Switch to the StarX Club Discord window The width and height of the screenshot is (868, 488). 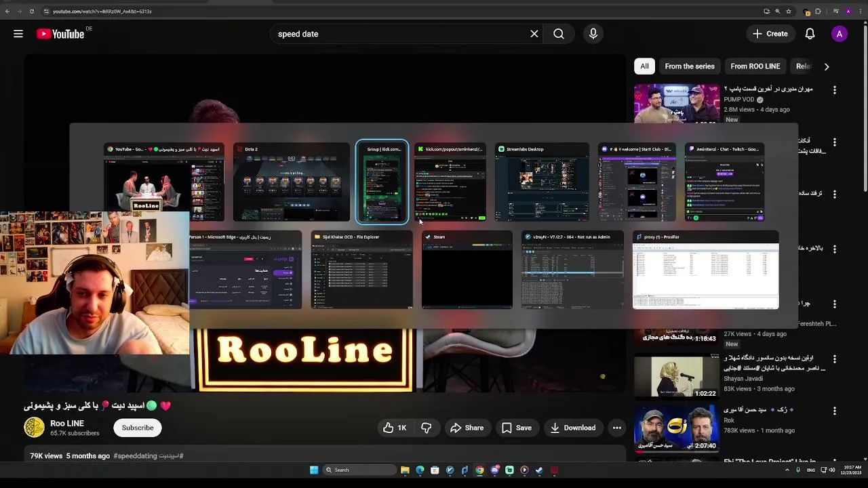pyautogui.click(x=637, y=182)
